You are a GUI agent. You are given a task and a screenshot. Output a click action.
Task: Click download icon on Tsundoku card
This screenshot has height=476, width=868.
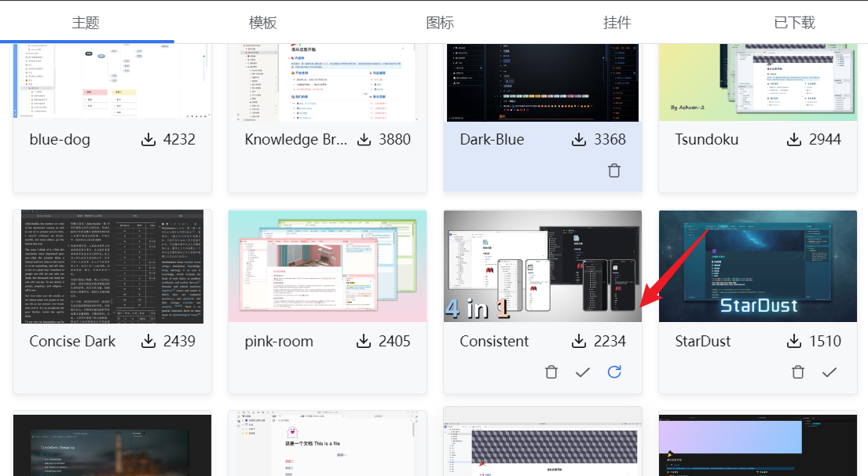[794, 140]
